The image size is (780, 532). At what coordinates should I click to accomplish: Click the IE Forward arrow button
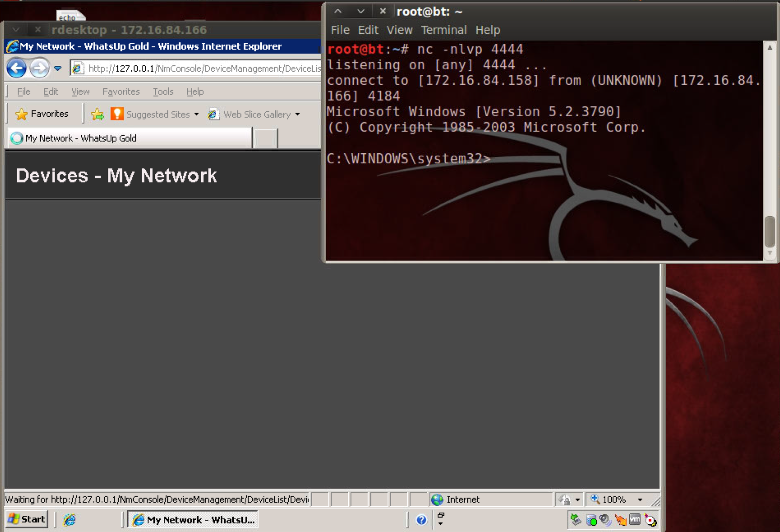pos(39,68)
